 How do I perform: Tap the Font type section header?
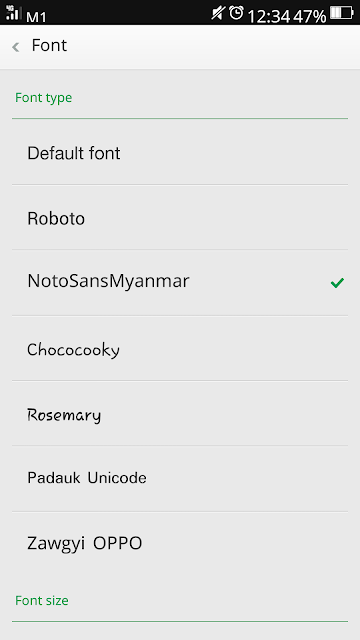click(44, 98)
